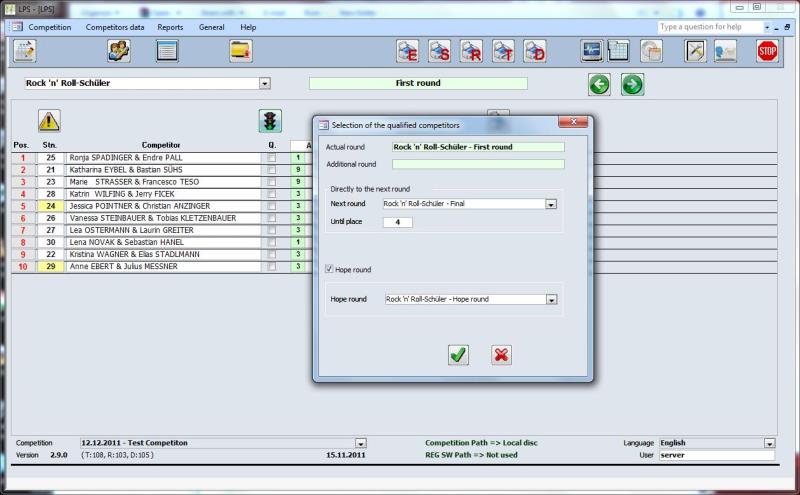Open the Rock 'n' Roll-Schüler category dropdown

tap(264, 84)
